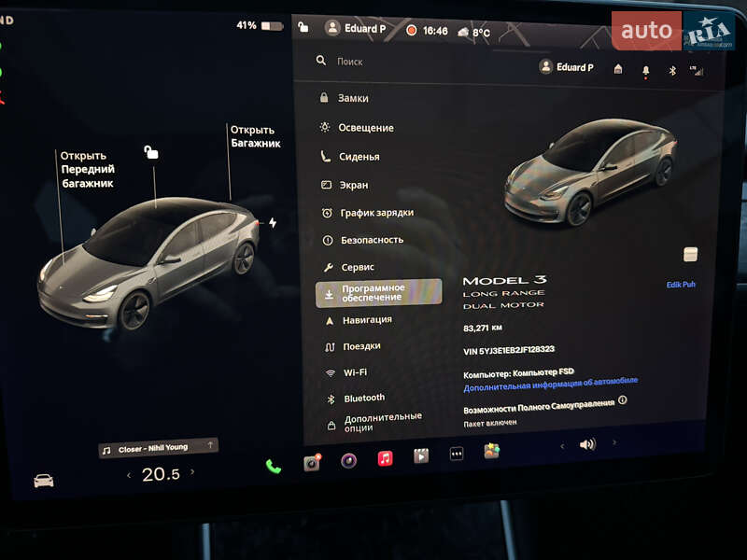Open the Edik Puh car name link
Screen dimensions: 747x560
click(x=681, y=285)
